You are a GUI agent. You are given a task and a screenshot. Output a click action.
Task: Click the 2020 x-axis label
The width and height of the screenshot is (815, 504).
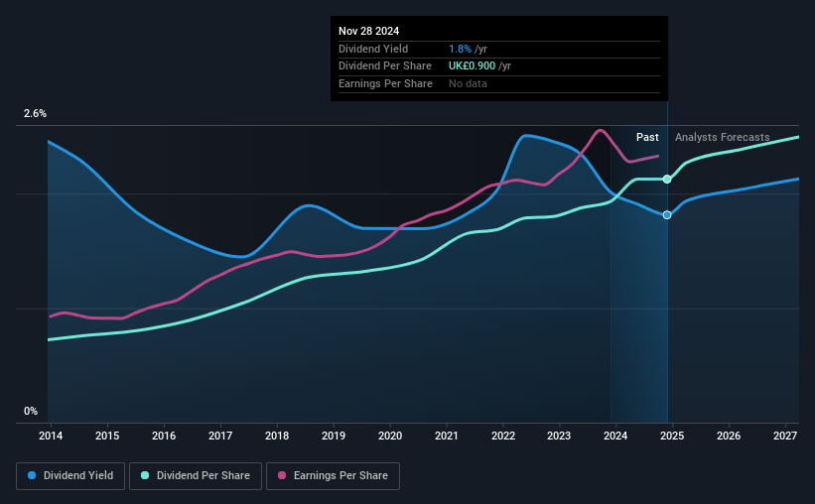pos(390,436)
